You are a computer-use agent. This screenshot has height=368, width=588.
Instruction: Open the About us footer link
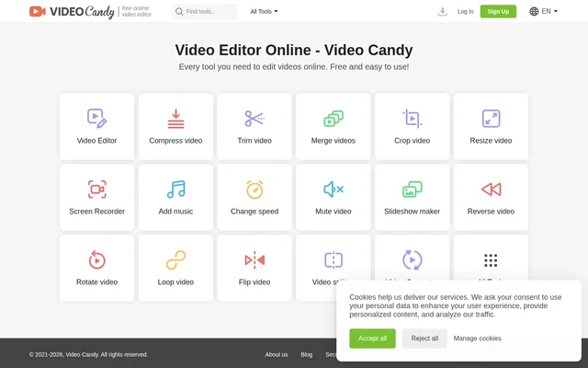coord(277,354)
